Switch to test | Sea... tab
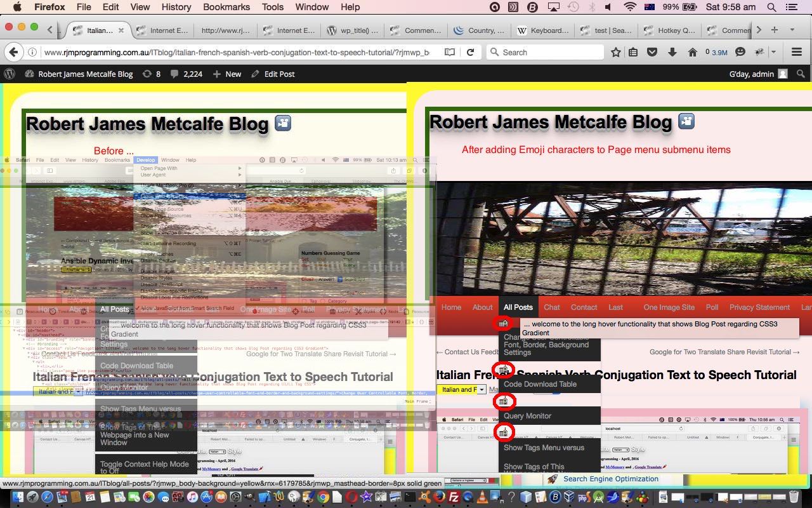This screenshot has height=508, width=812. [x=606, y=30]
